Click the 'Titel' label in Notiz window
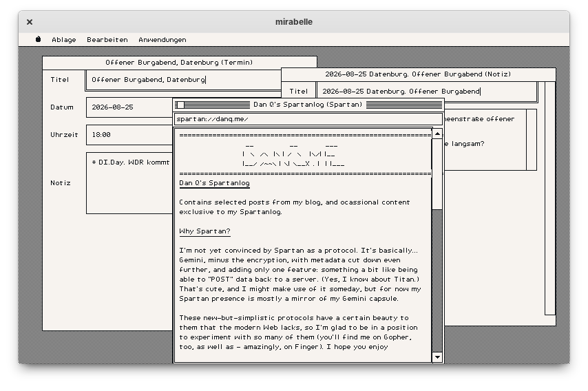Screen dimensions: 588x391 click(299, 91)
